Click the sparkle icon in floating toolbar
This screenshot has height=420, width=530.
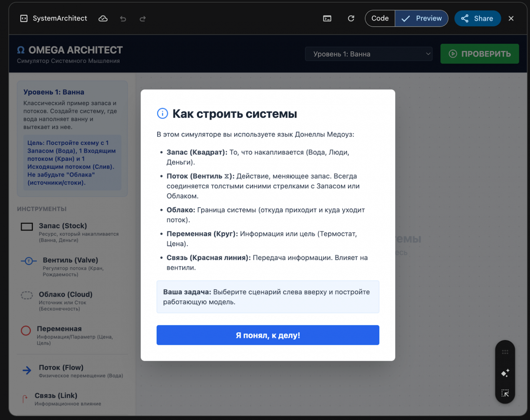click(505, 373)
